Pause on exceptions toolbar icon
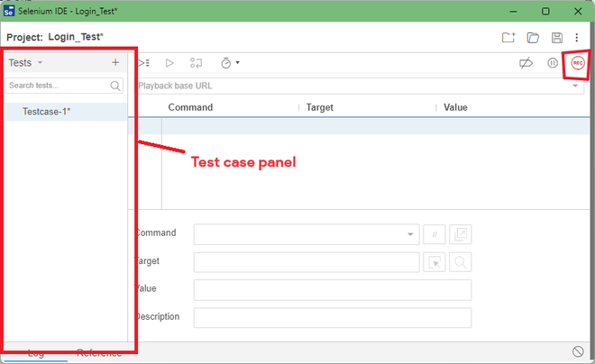Screen dimensions: 595x364 coord(553,63)
